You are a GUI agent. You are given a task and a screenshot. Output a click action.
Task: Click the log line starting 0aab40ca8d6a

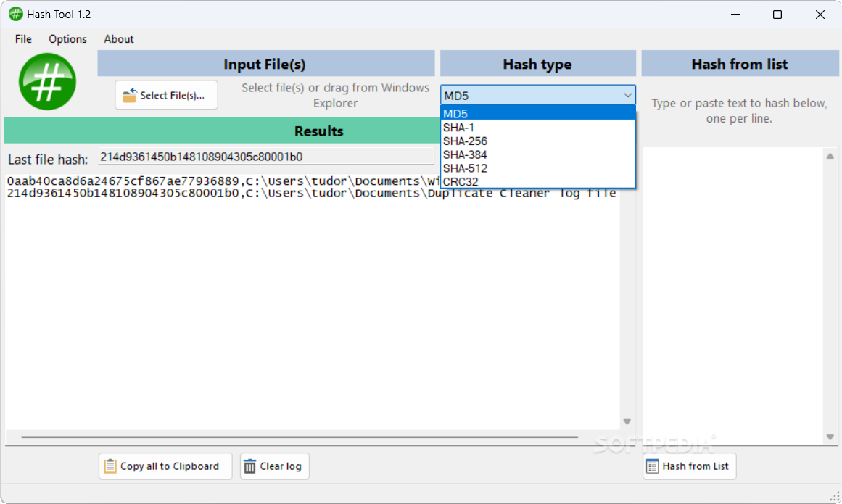coord(223,181)
